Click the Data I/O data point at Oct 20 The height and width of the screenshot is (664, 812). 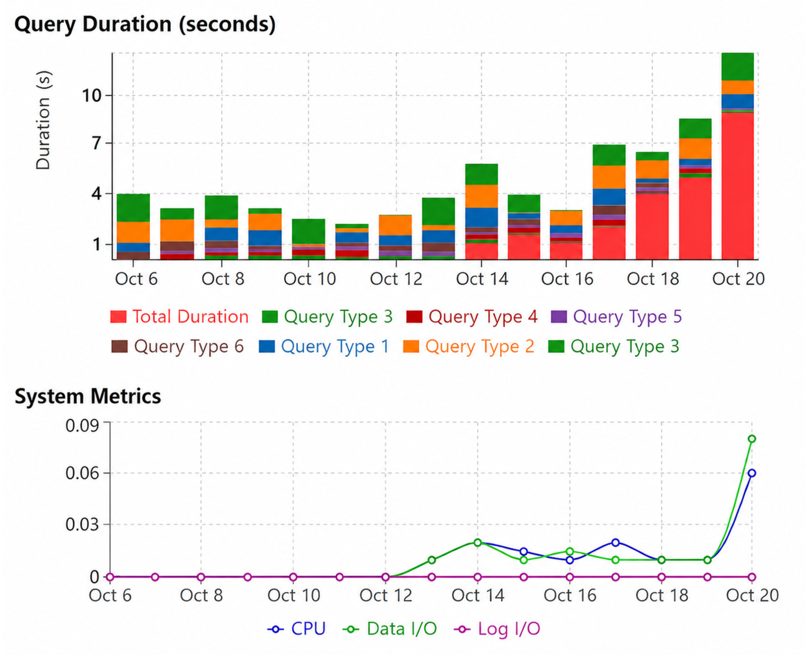click(752, 439)
